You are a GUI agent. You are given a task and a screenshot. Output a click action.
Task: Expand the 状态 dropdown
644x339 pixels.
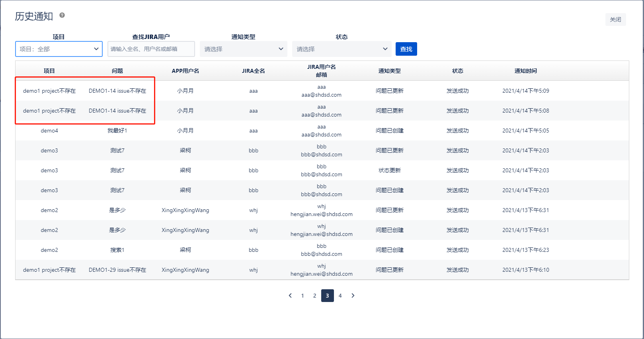(x=342, y=49)
